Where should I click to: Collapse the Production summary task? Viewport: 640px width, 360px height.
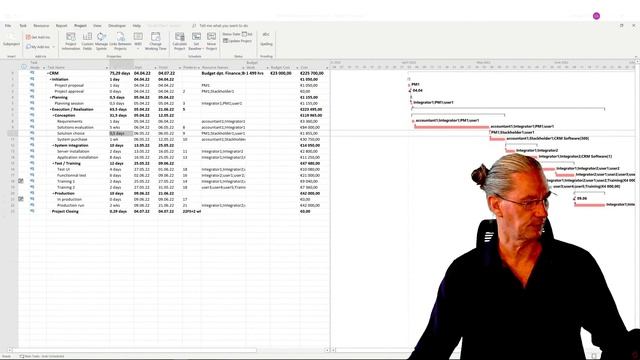[x=53, y=193]
